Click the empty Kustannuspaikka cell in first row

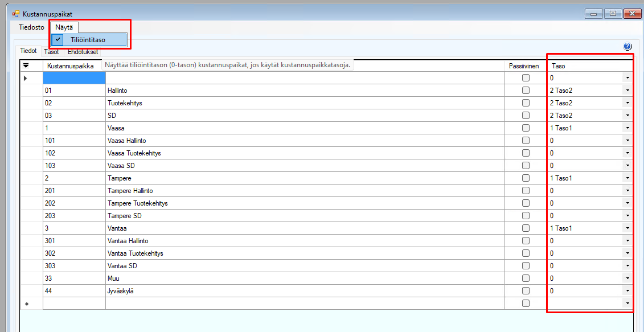(x=74, y=78)
